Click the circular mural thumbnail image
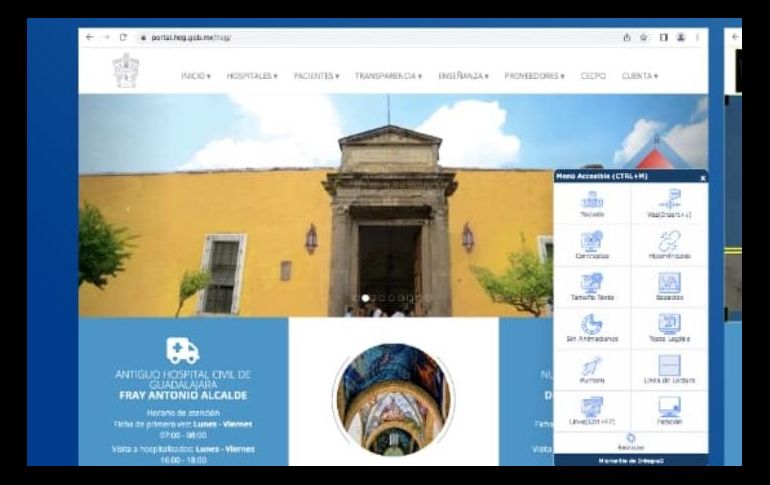This screenshot has width=770, height=485. click(x=394, y=399)
